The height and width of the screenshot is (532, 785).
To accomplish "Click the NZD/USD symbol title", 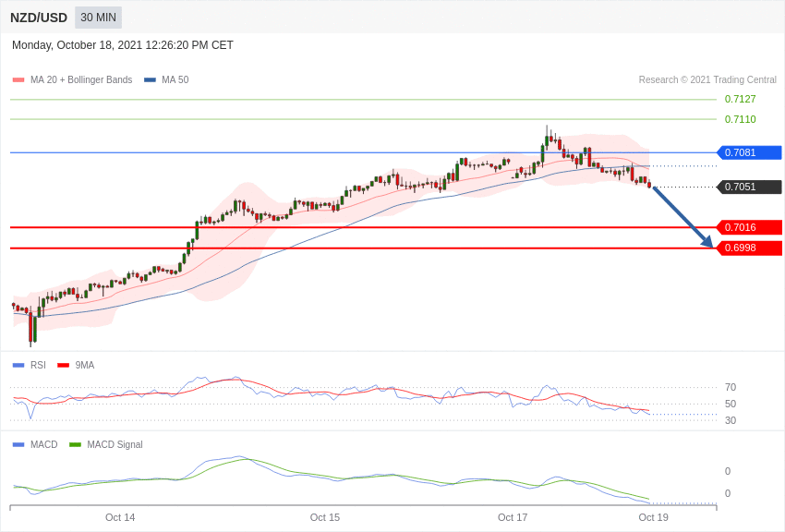I will pos(39,18).
